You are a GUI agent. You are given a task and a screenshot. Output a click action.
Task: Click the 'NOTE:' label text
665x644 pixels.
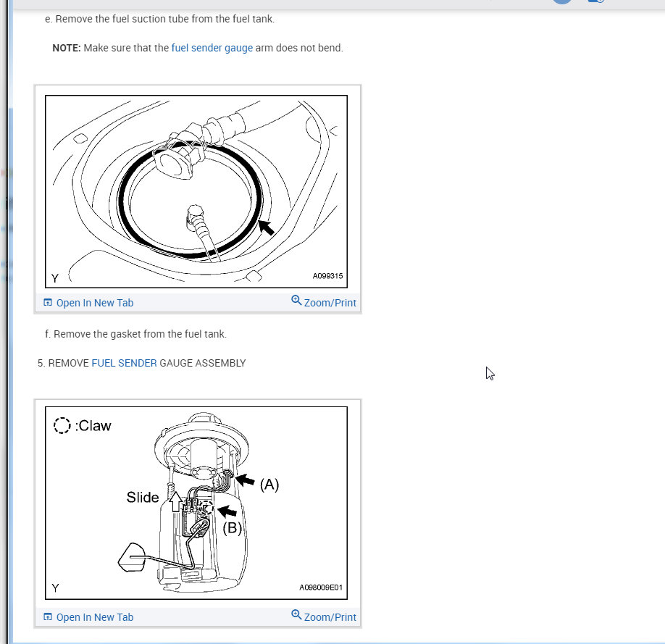pos(67,48)
